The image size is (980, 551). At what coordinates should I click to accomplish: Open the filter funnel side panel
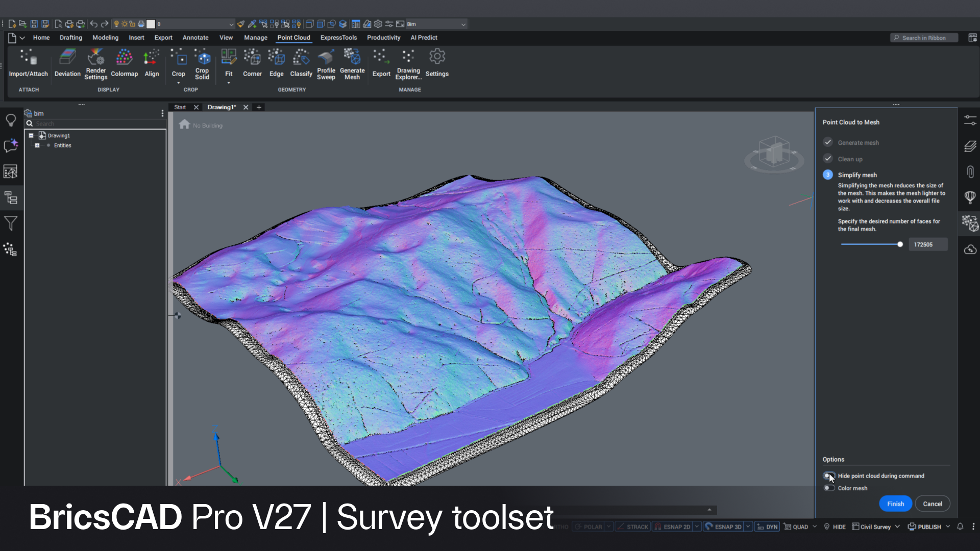pyautogui.click(x=11, y=223)
